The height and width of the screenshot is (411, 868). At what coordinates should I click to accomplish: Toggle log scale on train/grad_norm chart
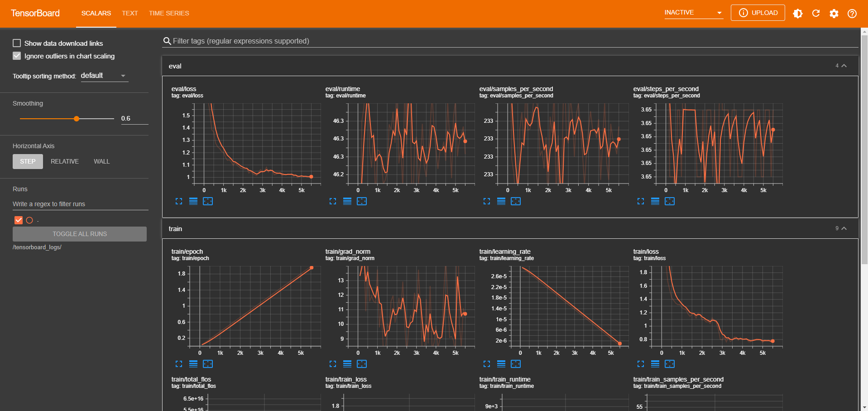[x=347, y=364]
